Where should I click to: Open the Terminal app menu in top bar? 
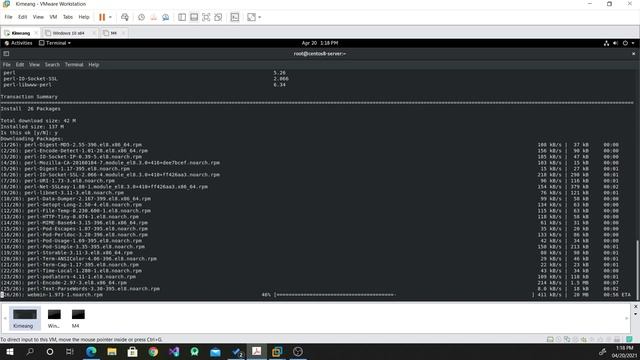(x=55, y=43)
